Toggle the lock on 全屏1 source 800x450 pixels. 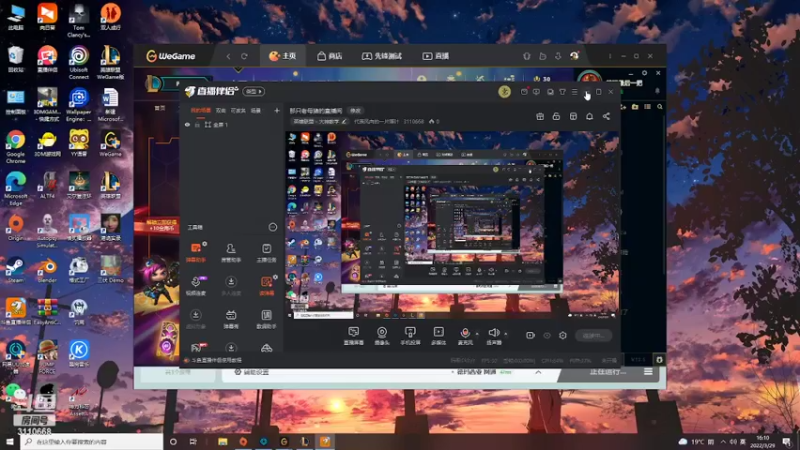click(x=197, y=124)
